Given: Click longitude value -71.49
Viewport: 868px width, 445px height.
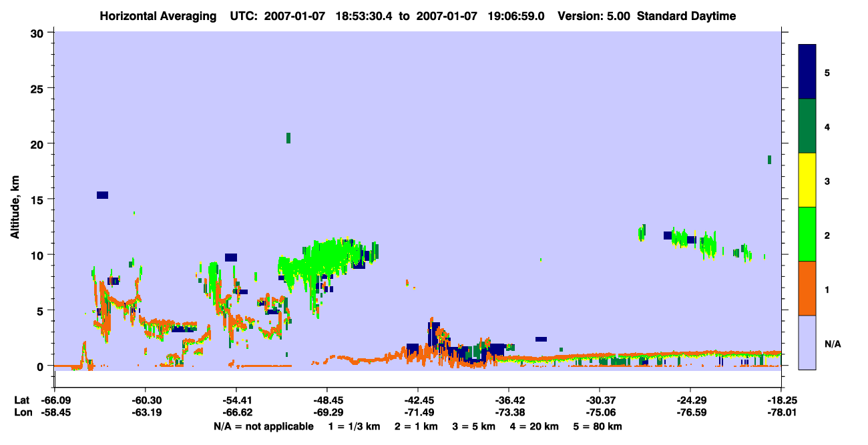Looking at the screenshot, I should click(x=417, y=412).
